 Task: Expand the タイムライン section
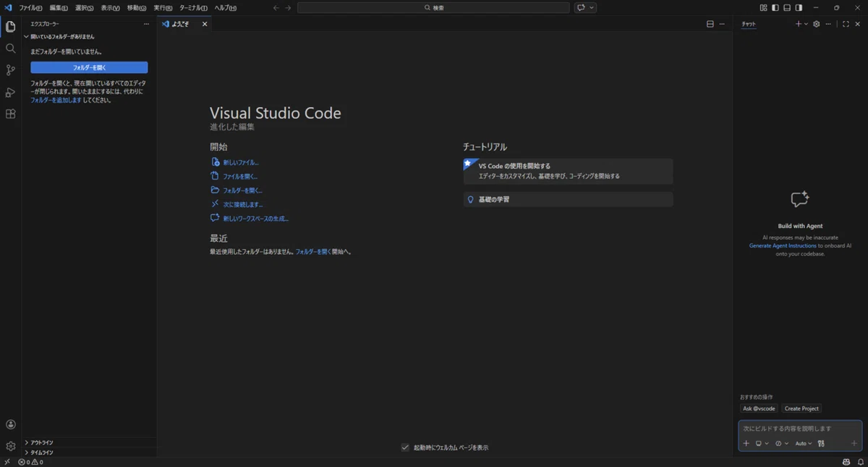coord(89,453)
